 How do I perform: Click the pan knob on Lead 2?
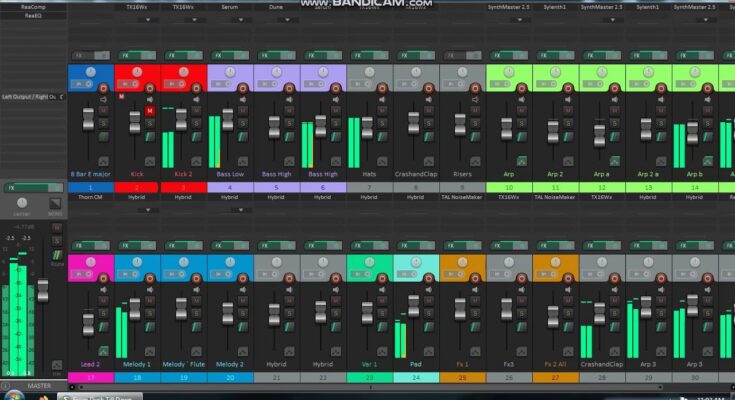[91, 262]
